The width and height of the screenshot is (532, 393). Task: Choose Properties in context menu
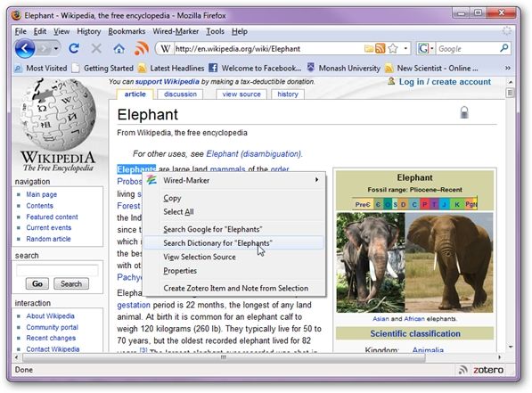[234, 271]
